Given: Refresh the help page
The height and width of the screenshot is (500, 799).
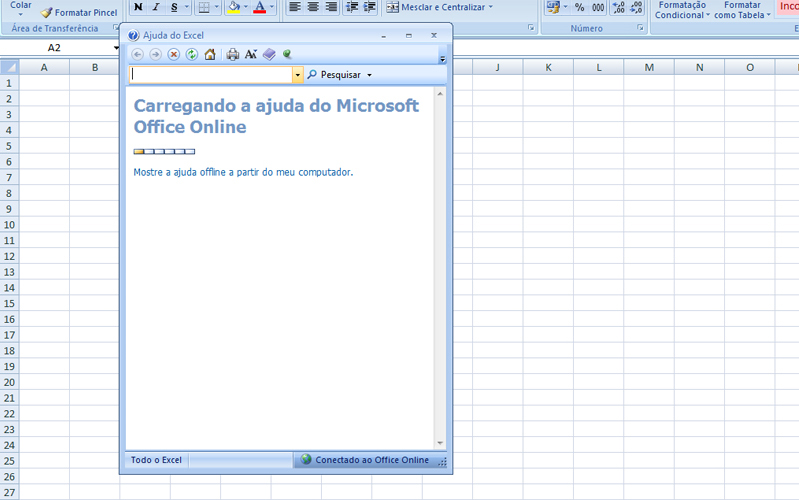Looking at the screenshot, I should tap(192, 55).
